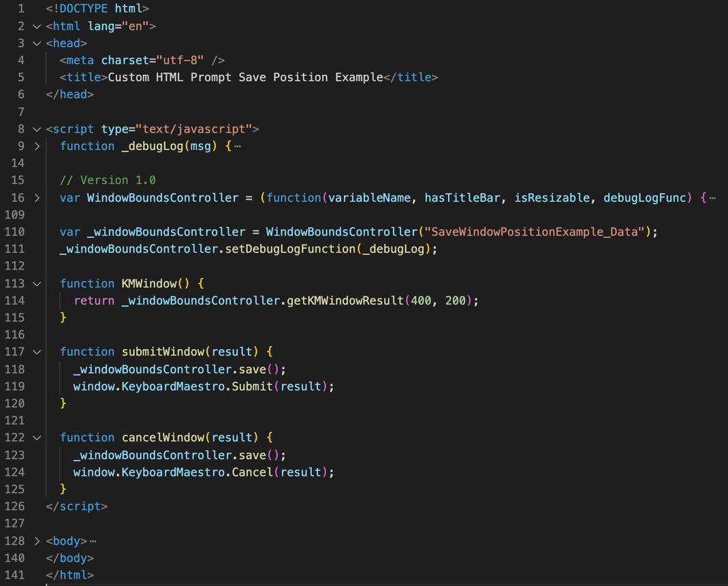
Task: Click line number 110 in gutter
Action: (x=14, y=232)
